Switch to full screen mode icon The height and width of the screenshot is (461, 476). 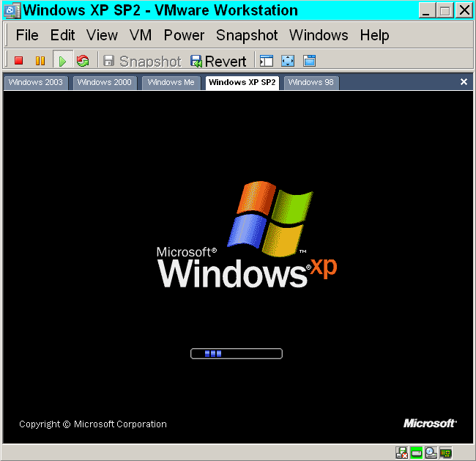point(288,61)
